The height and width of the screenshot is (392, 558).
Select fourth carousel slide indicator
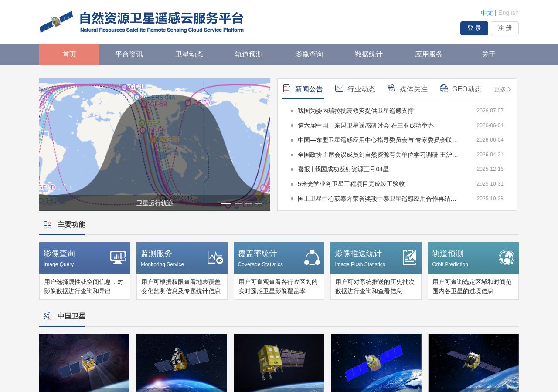[x=259, y=203]
